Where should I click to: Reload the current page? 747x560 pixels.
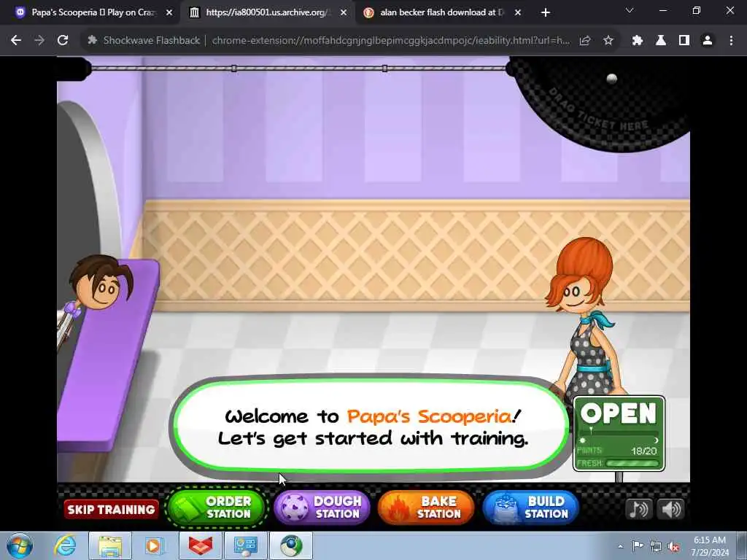pos(63,41)
